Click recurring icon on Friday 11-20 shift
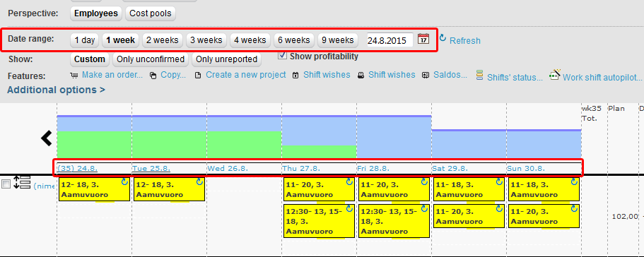 [425, 182]
